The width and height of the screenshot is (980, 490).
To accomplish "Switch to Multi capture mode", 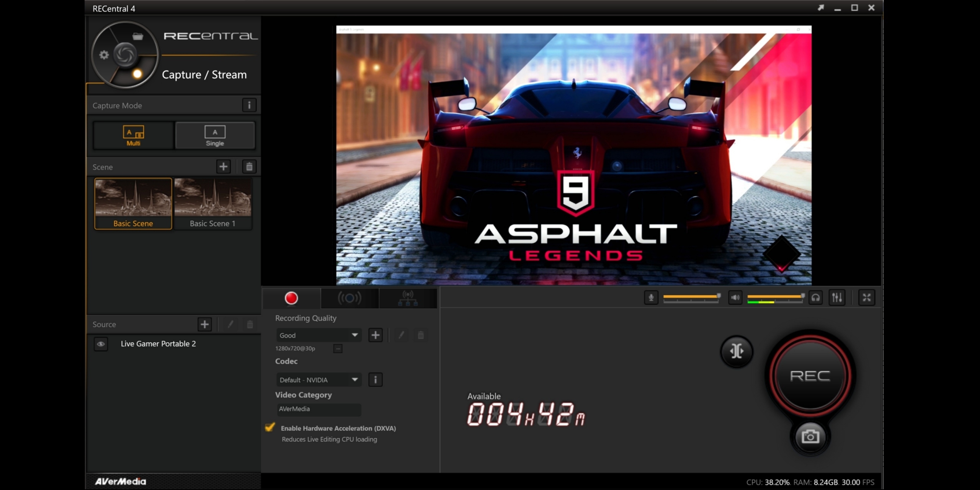I will (x=133, y=136).
